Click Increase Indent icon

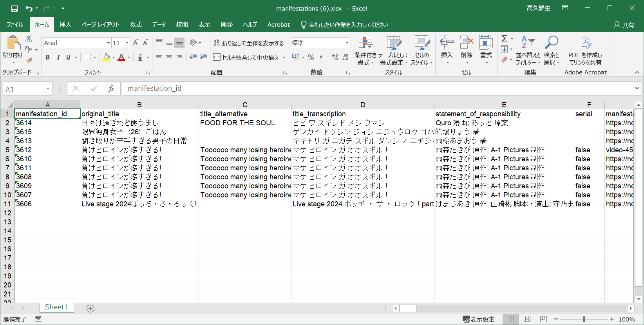click(203, 57)
